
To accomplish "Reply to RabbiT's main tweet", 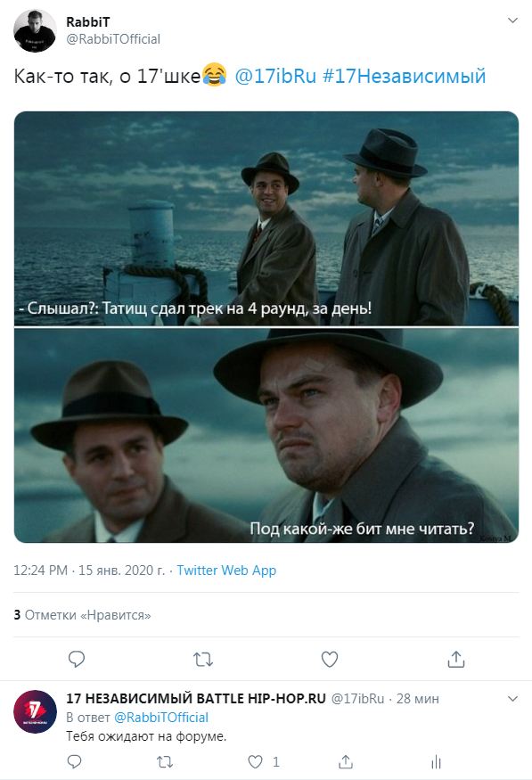I will (76, 659).
